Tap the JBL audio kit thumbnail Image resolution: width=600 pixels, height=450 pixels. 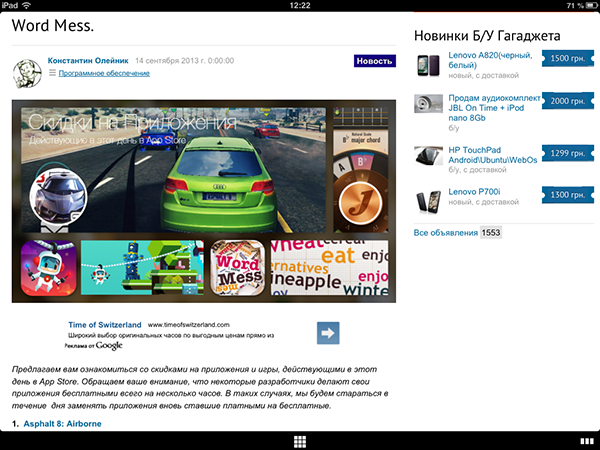pos(428,104)
